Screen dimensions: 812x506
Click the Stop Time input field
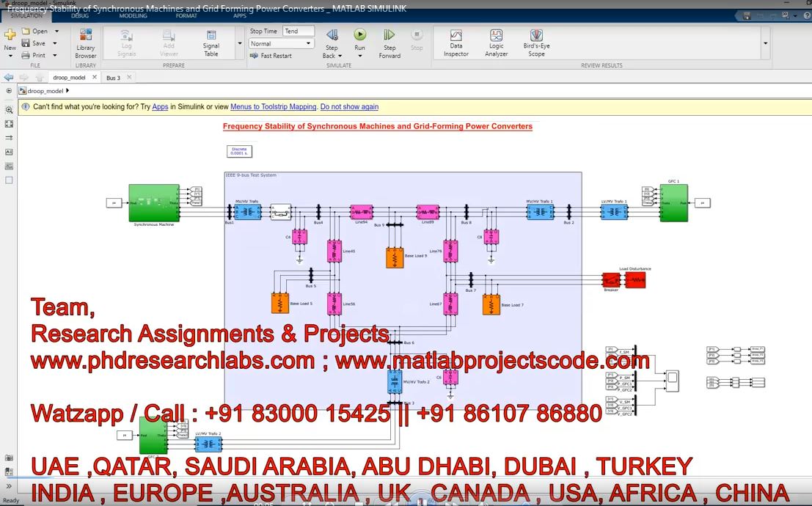(x=299, y=32)
